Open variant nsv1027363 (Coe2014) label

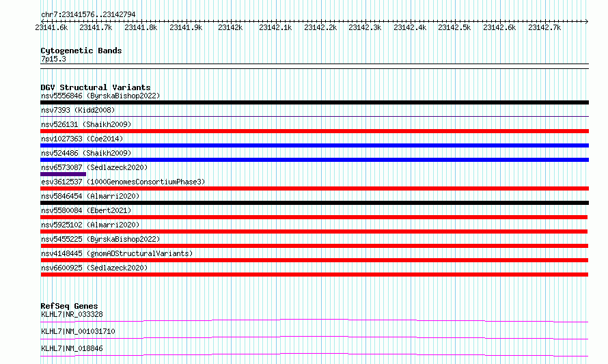[x=82, y=139]
